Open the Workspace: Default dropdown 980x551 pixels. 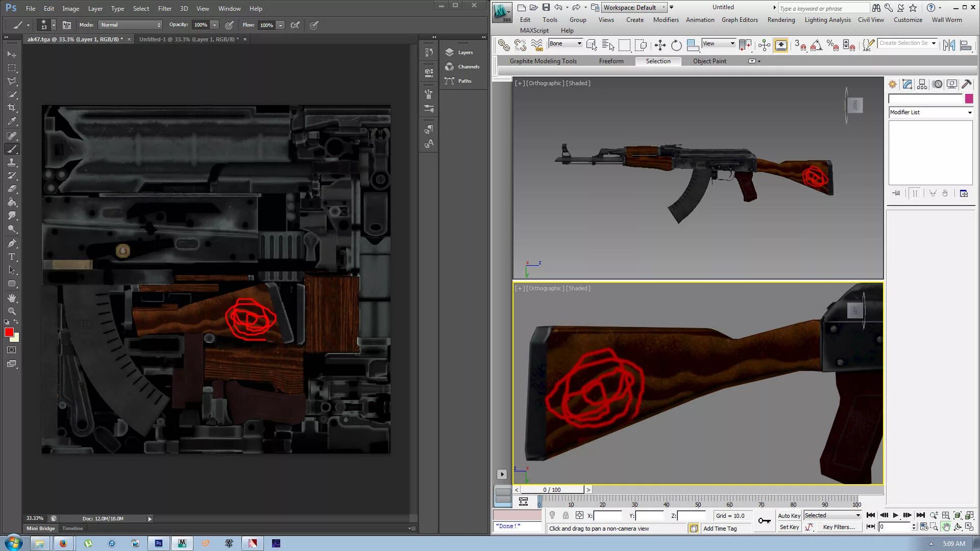point(634,8)
